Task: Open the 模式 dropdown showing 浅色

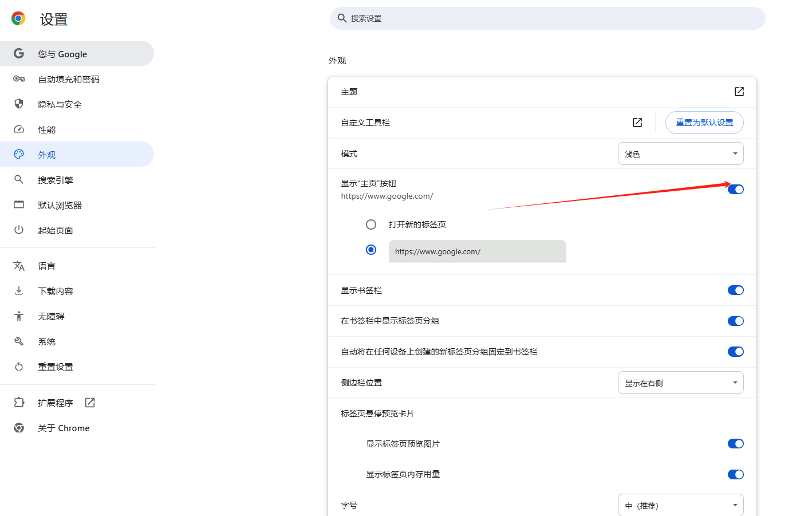Action: click(681, 153)
